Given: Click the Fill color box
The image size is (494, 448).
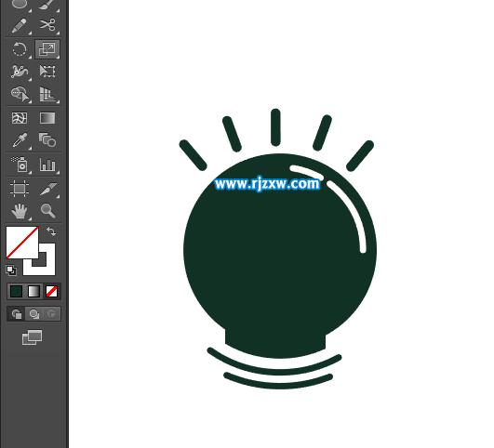Looking at the screenshot, I should [22, 243].
